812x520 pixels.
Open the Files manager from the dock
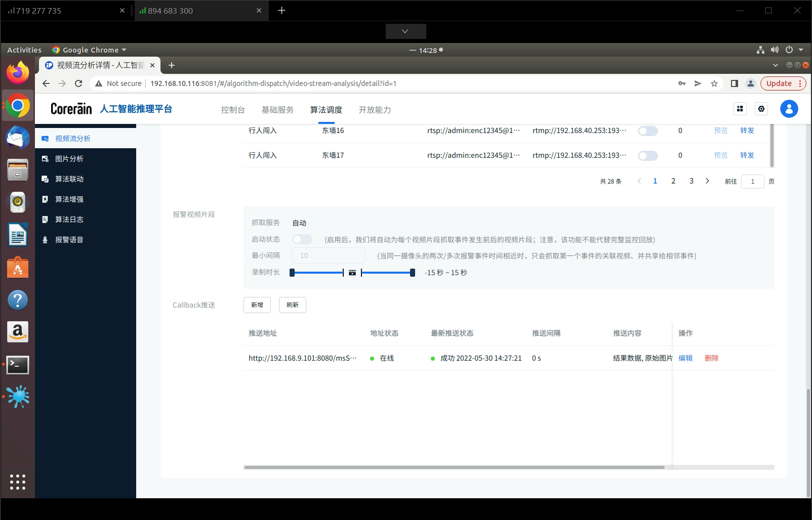click(x=18, y=169)
